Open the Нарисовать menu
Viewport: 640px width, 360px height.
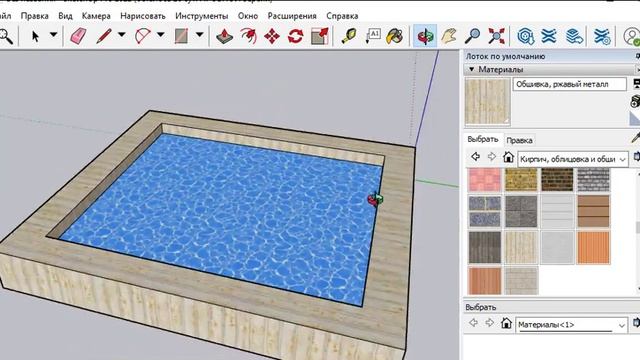[143, 16]
